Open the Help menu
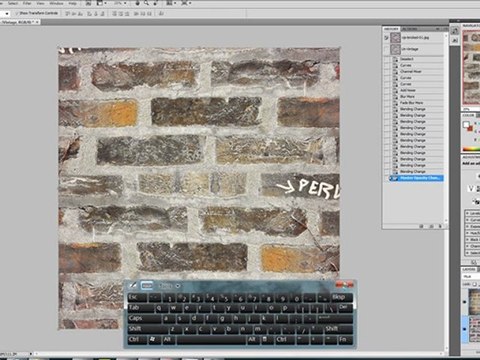 click(x=72, y=3)
